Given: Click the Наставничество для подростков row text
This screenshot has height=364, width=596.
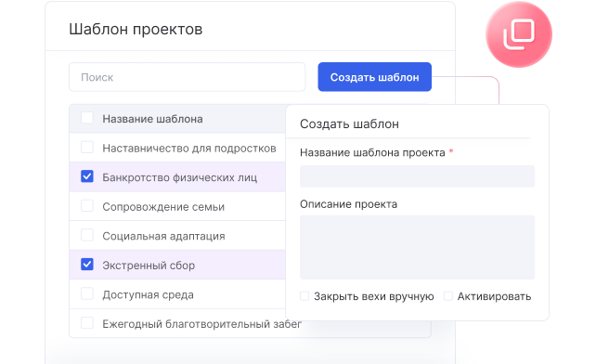Looking at the screenshot, I should tap(189, 149).
